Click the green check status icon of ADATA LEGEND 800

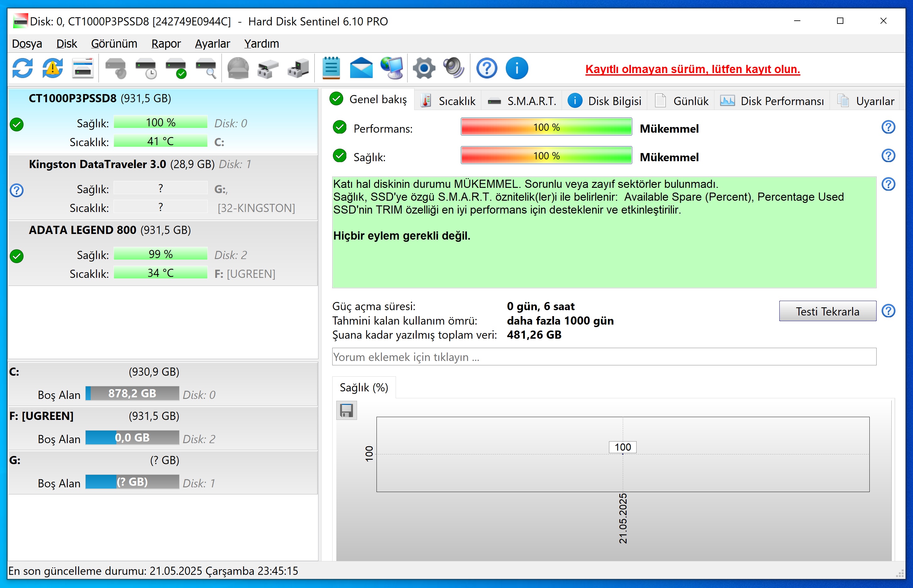pos(17,256)
